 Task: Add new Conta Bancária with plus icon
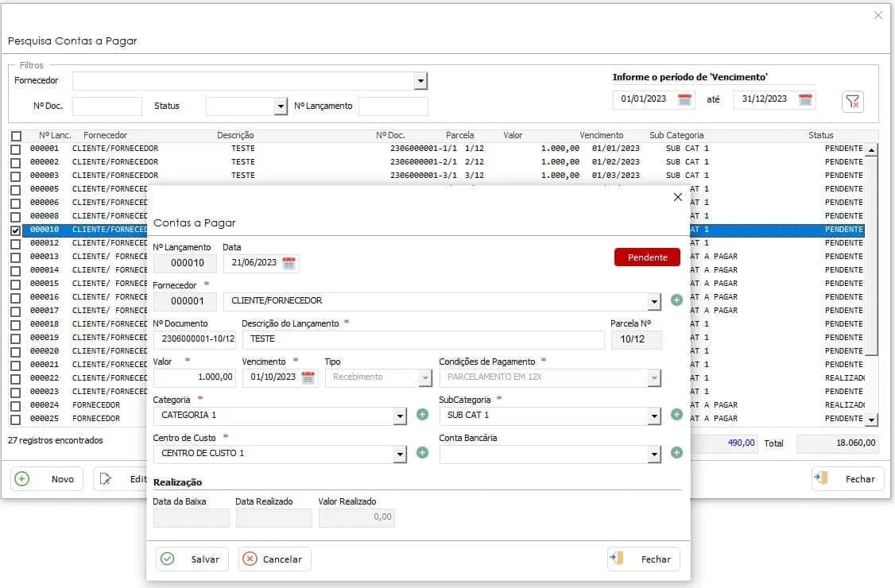coord(676,453)
